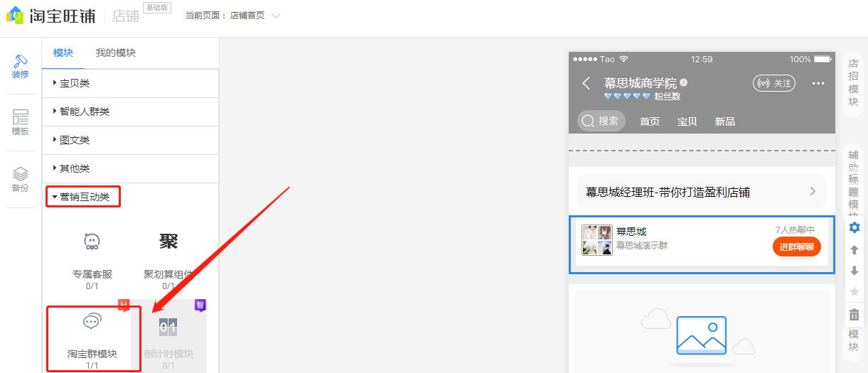Click the blue settings gear icon
Screen dimensions: 868x373
pos(854,227)
